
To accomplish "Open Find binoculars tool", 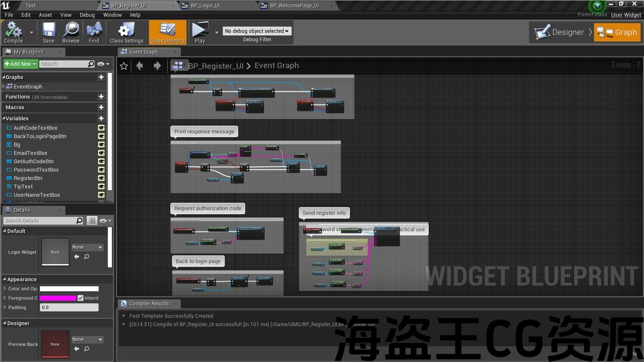I will pos(94,30).
